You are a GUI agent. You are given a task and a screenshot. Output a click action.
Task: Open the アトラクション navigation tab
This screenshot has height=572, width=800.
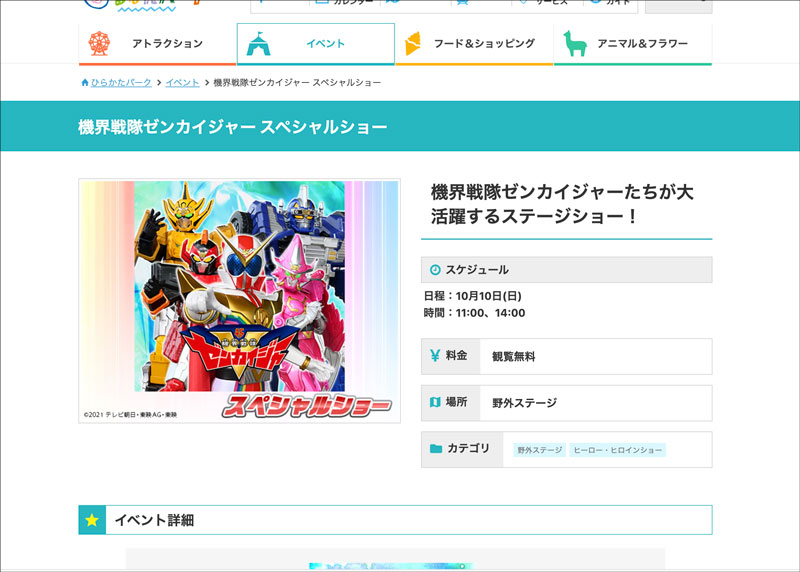[x=167, y=44]
